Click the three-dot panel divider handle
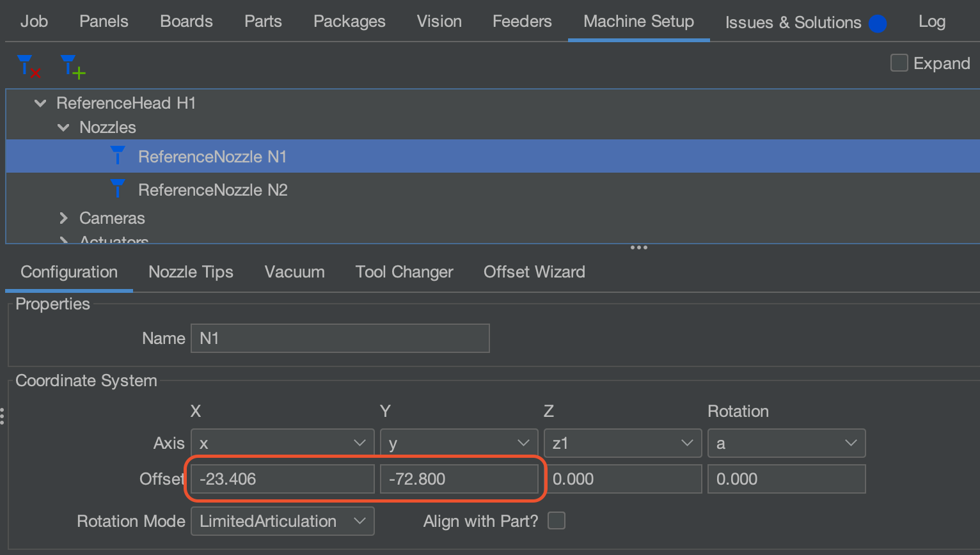Viewport: 980px width, 555px height. coord(638,247)
